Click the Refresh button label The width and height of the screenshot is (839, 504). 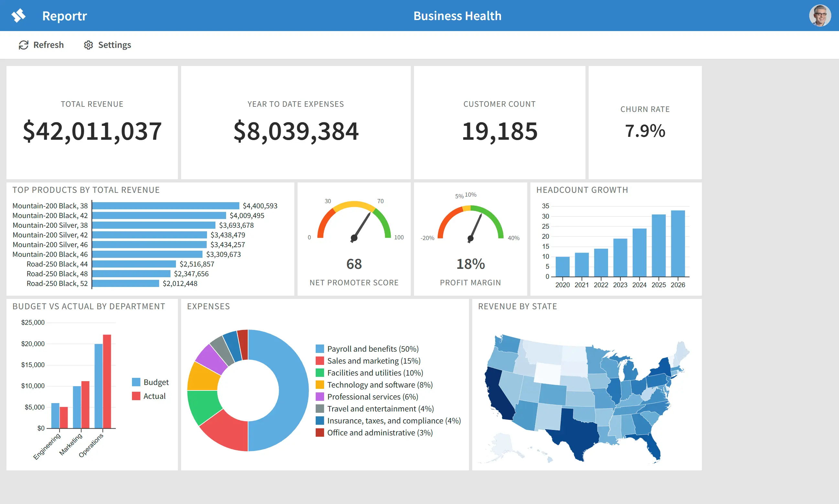[49, 45]
